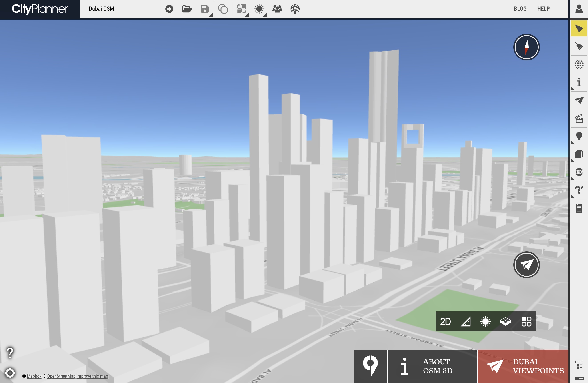Image resolution: width=588 pixels, height=383 pixels.
Task: Expand the top toolbar sun options arrow
Action: click(x=265, y=15)
